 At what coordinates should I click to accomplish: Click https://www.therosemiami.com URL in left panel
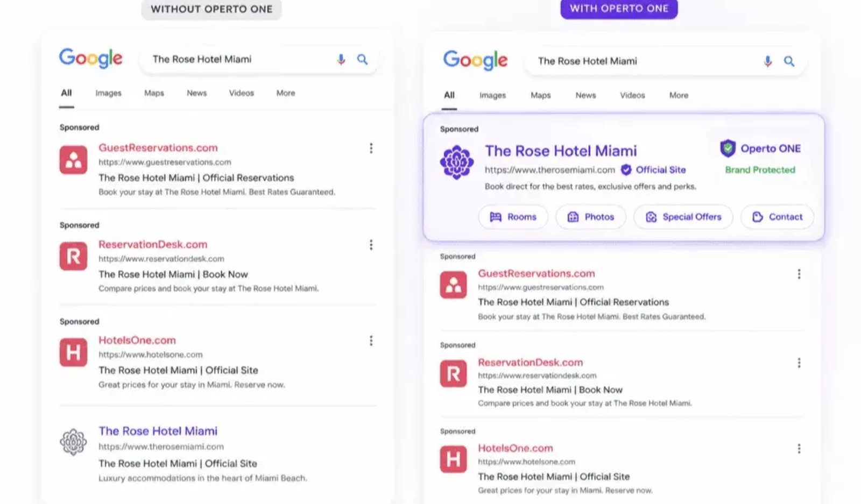coord(161,446)
